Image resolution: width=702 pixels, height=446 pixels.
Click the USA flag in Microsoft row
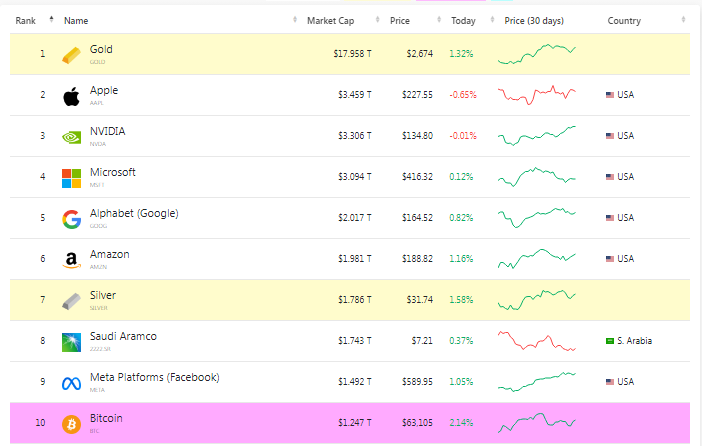click(609, 177)
